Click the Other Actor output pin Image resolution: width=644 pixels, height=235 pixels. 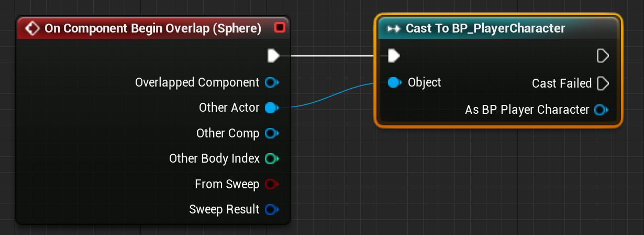point(271,108)
